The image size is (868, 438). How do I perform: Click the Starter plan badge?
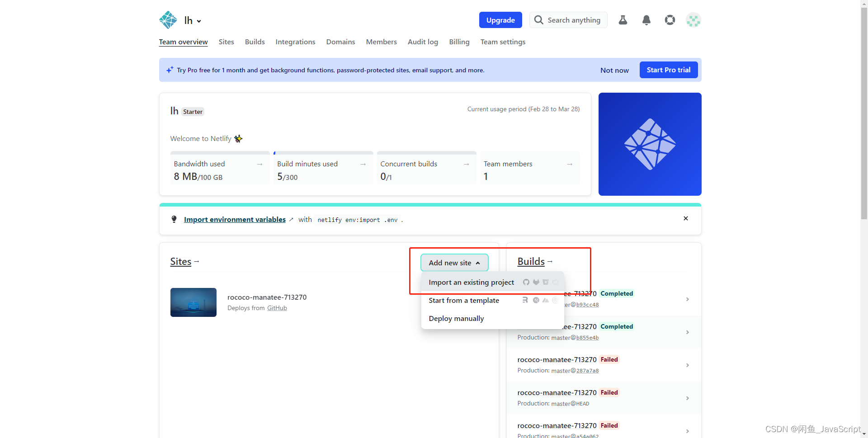tap(193, 112)
